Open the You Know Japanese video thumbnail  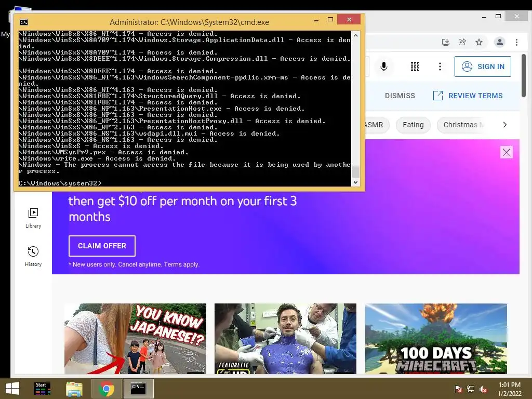click(x=135, y=339)
